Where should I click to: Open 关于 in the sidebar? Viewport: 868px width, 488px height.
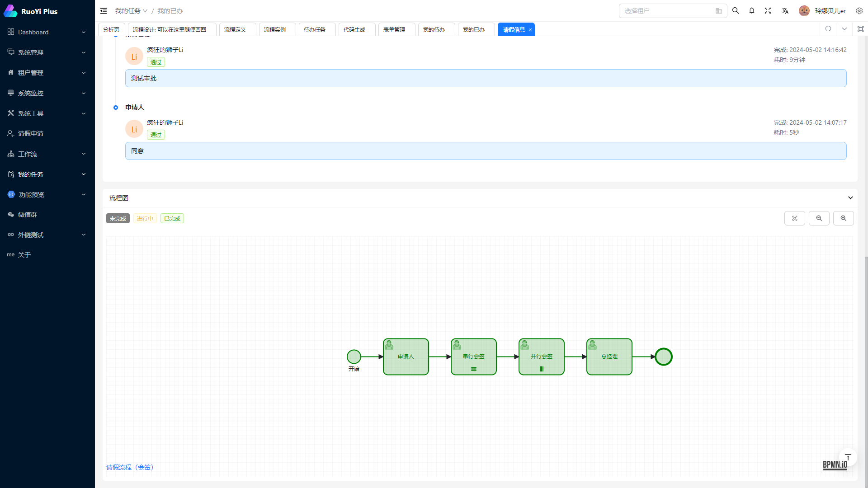pyautogui.click(x=47, y=255)
